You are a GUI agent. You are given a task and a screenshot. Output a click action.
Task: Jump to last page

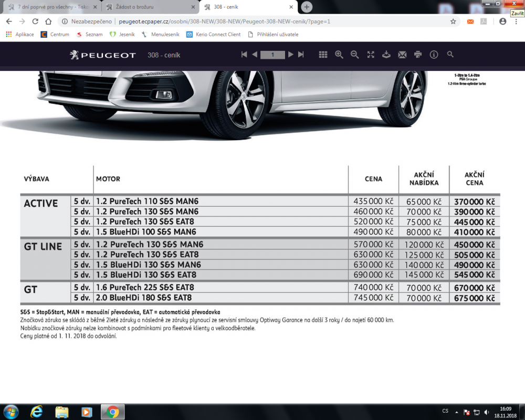pyautogui.click(x=301, y=55)
